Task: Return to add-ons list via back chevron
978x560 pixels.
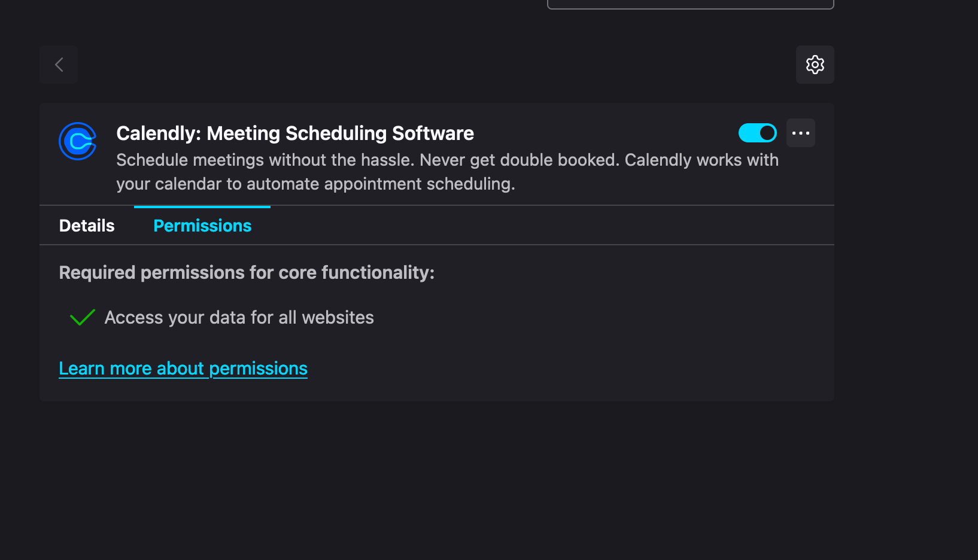Action: point(59,65)
